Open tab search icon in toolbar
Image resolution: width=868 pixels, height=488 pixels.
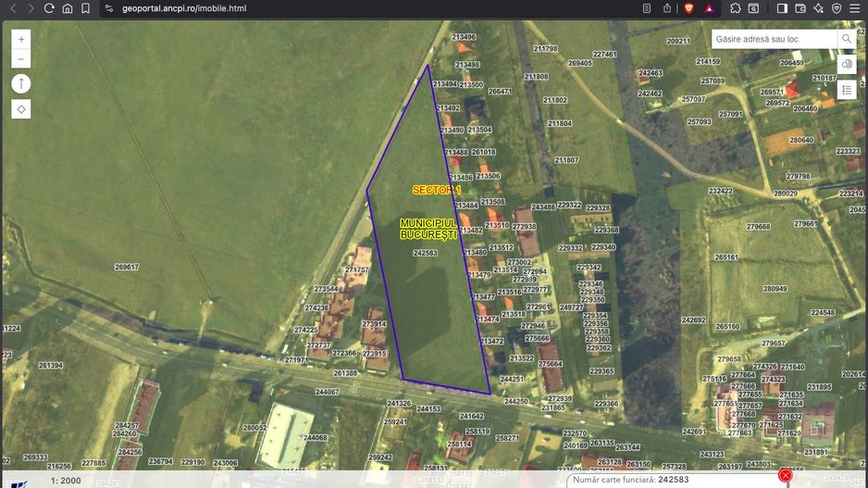coord(753,8)
